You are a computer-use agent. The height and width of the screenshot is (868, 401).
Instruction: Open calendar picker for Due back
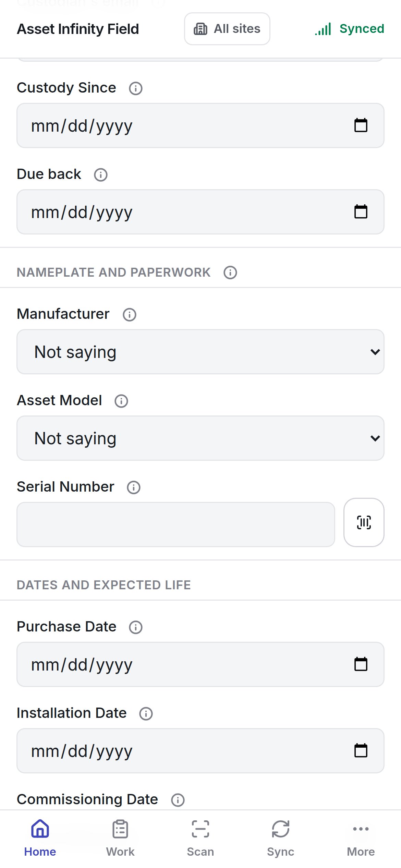click(x=361, y=212)
